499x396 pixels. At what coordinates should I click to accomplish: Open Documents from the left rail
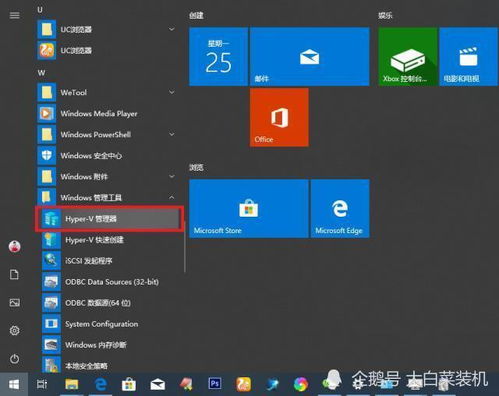click(14, 275)
